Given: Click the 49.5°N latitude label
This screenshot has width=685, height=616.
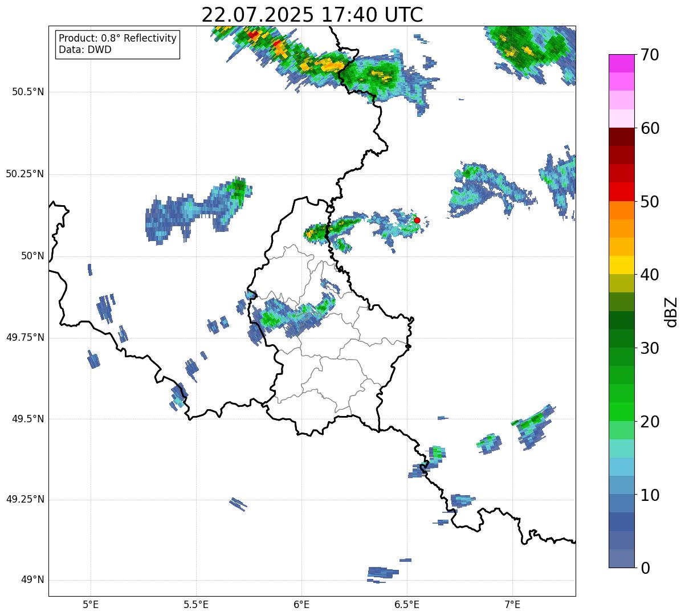Looking at the screenshot, I should tap(28, 419).
